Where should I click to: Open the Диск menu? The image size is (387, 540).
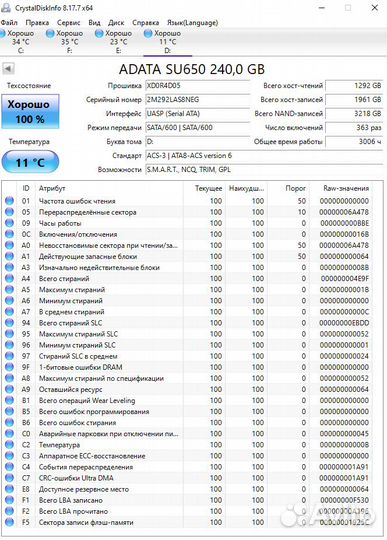click(116, 23)
